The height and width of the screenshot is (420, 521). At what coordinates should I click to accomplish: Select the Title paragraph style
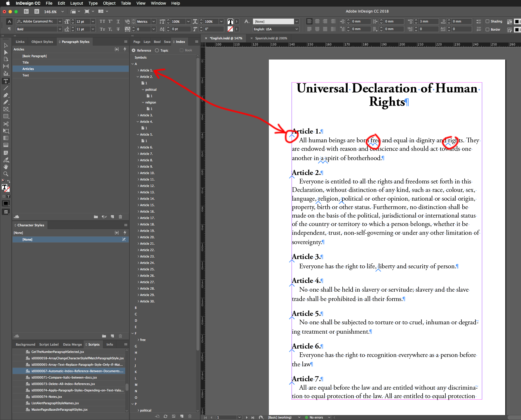(x=71, y=62)
